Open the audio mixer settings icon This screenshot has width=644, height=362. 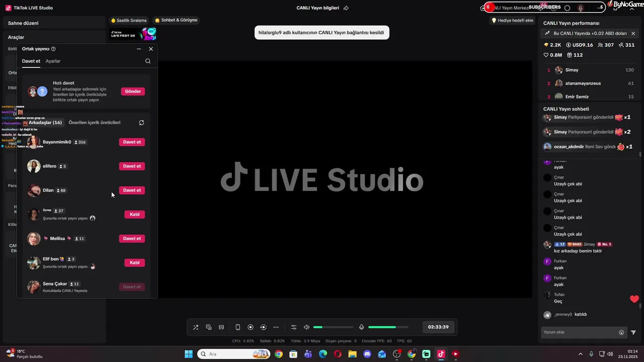pos(294,327)
